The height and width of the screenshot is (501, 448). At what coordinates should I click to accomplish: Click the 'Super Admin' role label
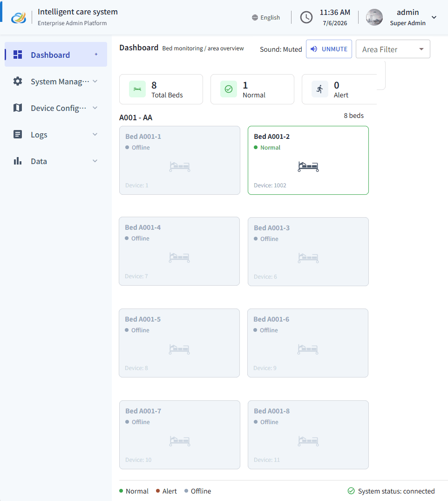[408, 23]
